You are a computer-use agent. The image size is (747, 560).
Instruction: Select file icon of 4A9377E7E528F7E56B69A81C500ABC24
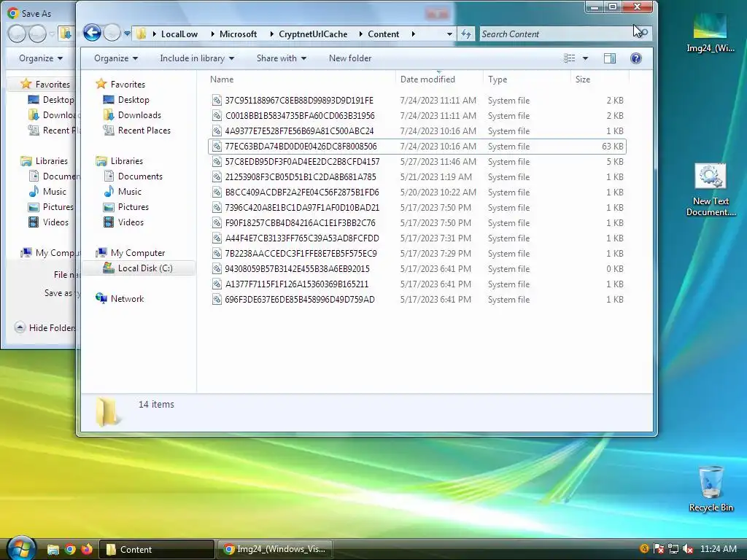tap(217, 131)
